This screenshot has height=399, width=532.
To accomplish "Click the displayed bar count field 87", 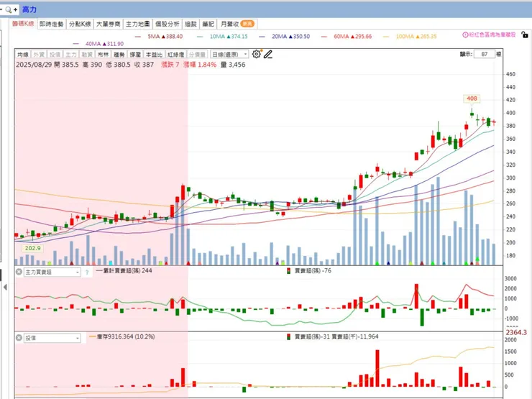I will pyautogui.click(x=484, y=55).
